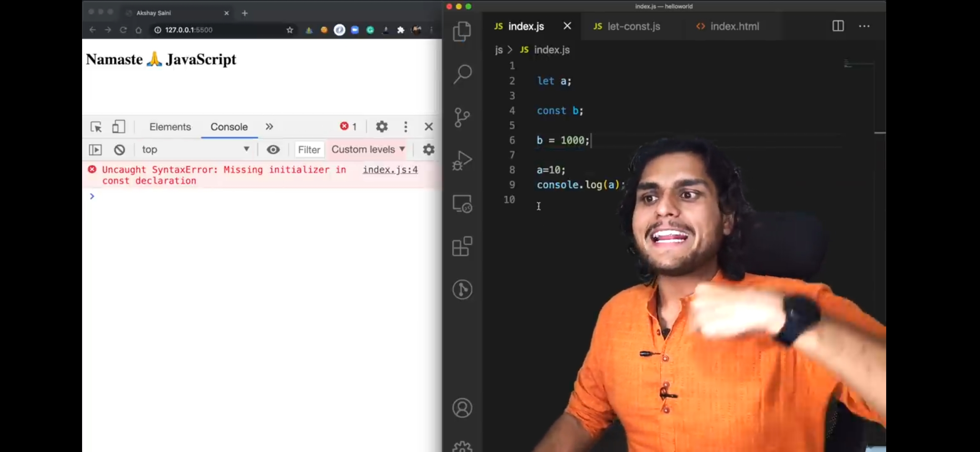Open the index.js:4 error source link
This screenshot has width=980, height=452.
[390, 170]
